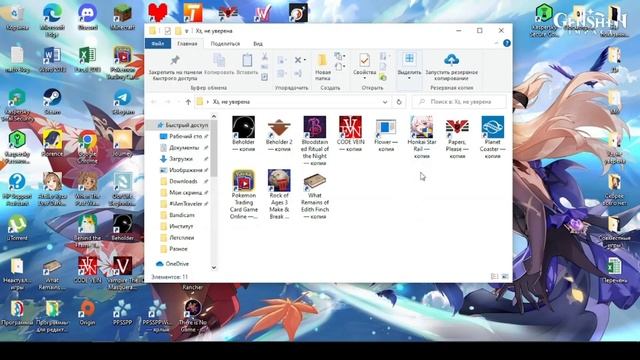Select the Word desktop shortcut
The width and height of the screenshot is (640, 360).
coord(52,60)
